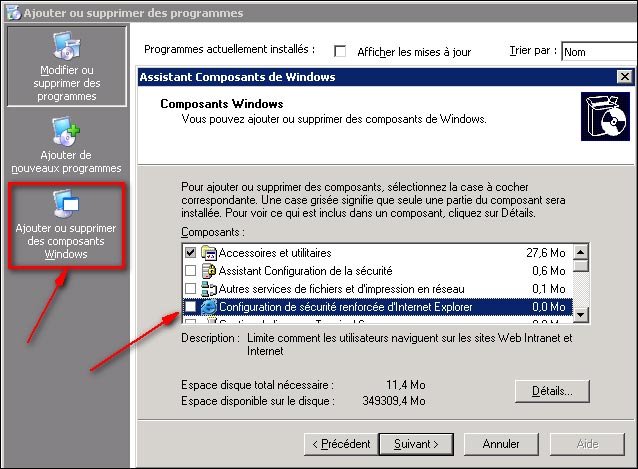Toggle Configuration de sécurité renforcée d'Internet Explorer checkbox
Viewport: 638px width, 469px height.
pos(190,306)
